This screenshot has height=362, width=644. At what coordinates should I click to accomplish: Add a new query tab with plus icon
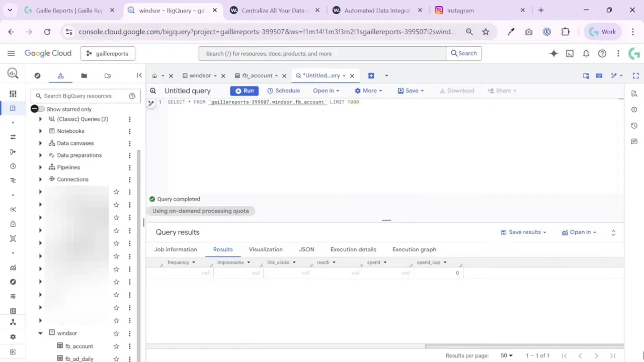[x=371, y=75]
